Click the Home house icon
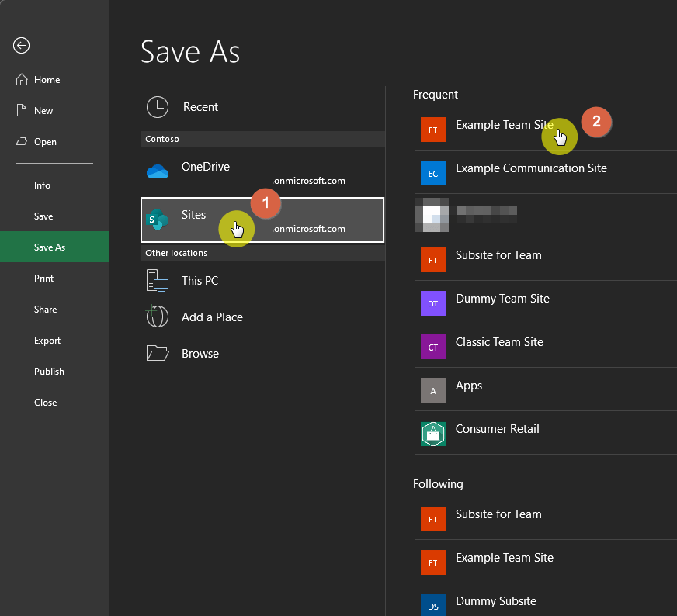Screen dimensions: 677x616 point(22,80)
